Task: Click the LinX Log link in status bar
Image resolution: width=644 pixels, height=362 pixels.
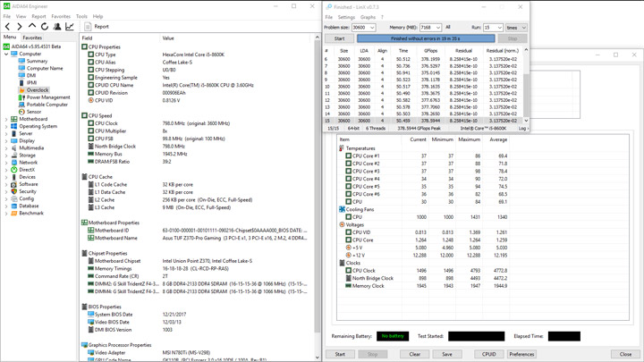Action: point(523,129)
